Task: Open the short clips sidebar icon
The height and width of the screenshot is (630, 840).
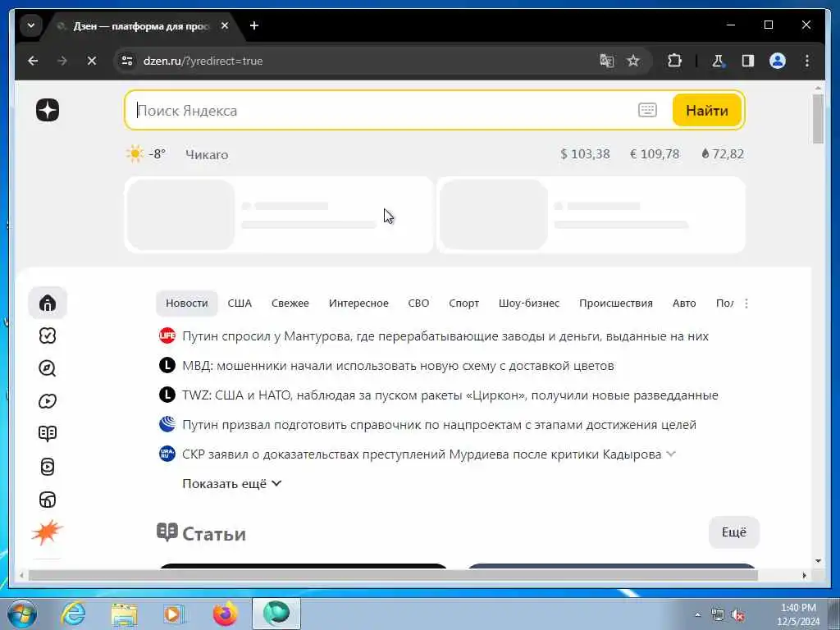Action: [48, 467]
